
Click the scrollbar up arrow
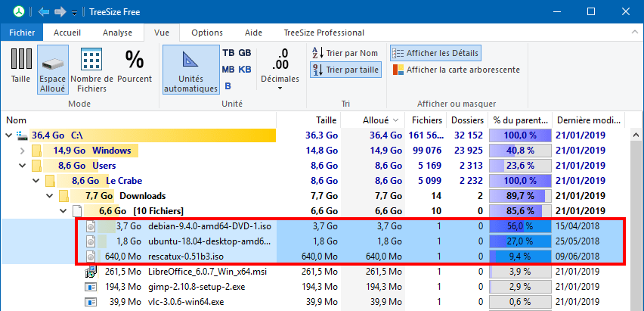pyautogui.click(x=636, y=135)
